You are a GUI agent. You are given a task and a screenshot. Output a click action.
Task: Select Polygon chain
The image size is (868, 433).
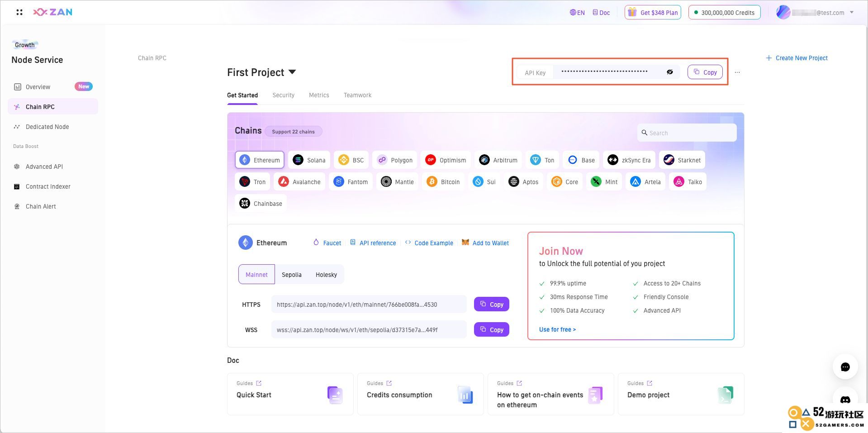[x=395, y=160]
